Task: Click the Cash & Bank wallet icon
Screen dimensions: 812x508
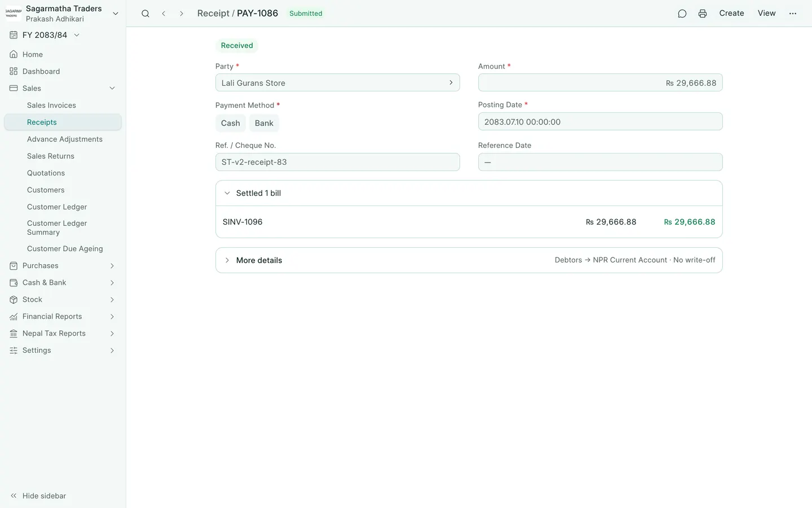Action: click(14, 283)
